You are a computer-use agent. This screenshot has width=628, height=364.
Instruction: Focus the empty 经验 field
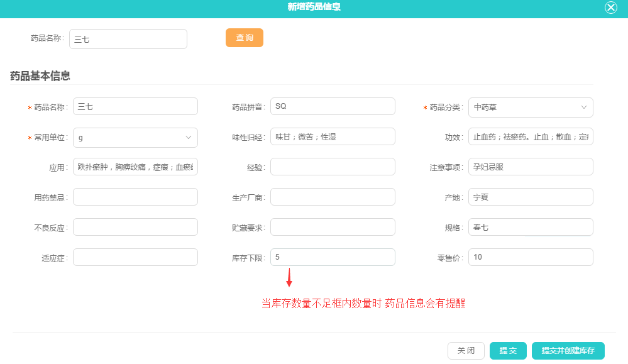(x=333, y=167)
